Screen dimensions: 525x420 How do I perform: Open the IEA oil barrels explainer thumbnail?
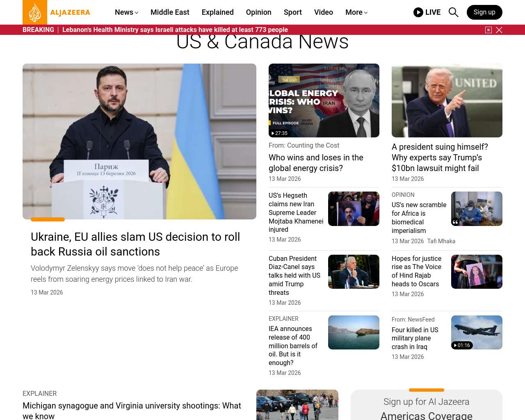tap(353, 332)
